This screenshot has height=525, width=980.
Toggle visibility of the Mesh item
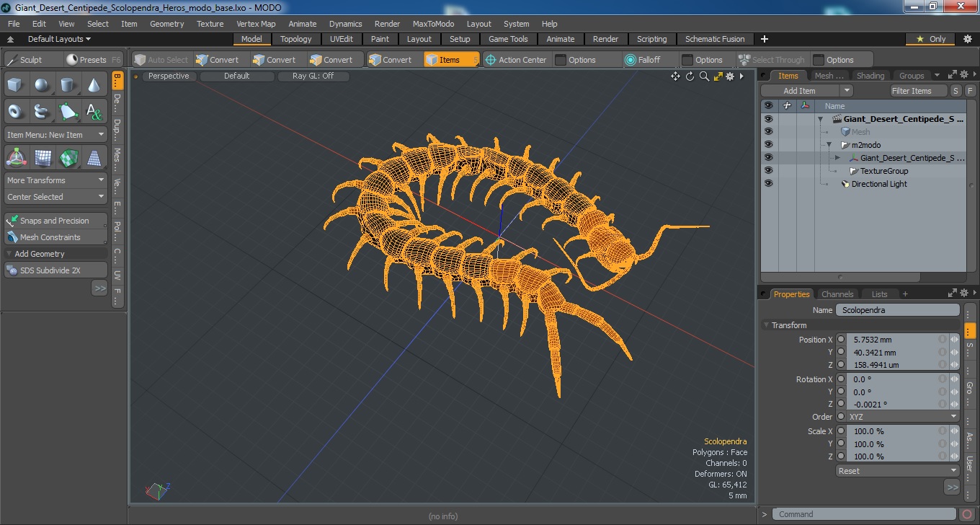[x=768, y=132]
